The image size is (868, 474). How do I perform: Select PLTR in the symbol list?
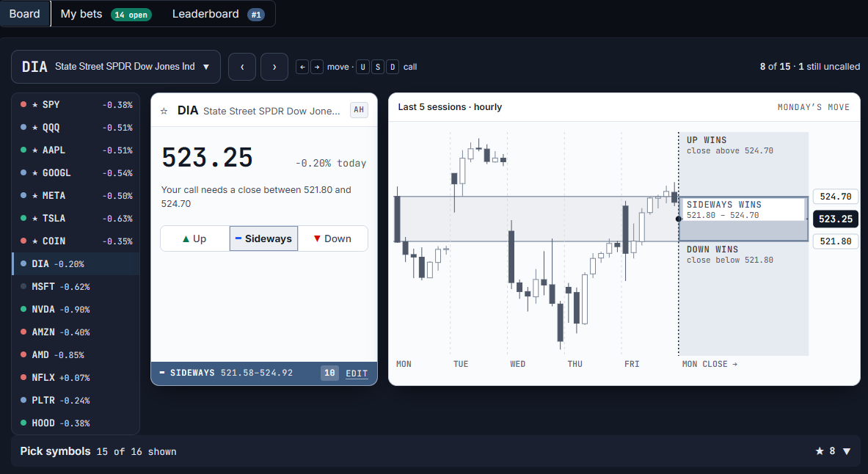click(x=76, y=401)
